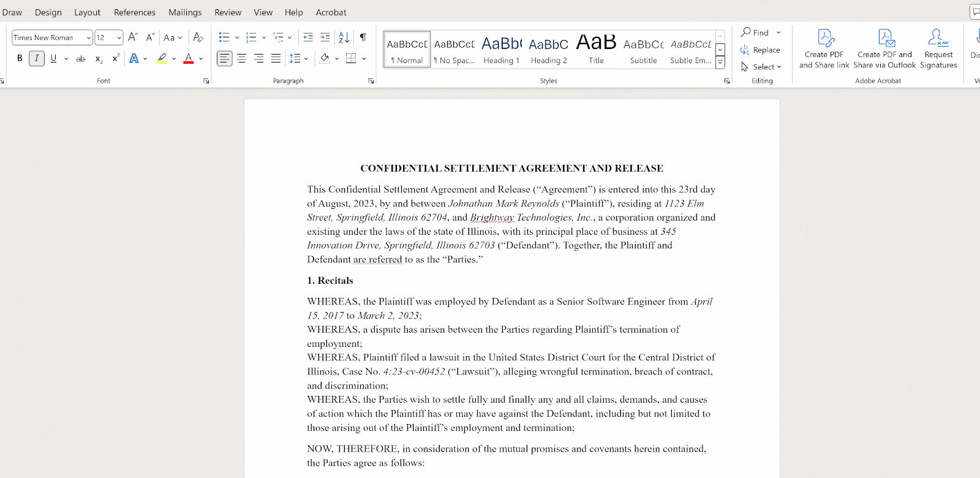
Task: Click Replace in Editing group
Action: tap(760, 50)
